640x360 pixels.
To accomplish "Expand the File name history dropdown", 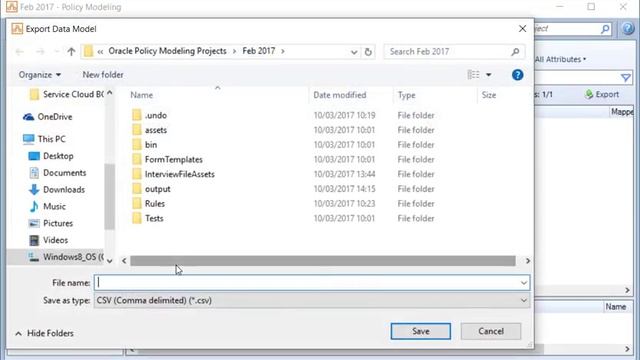I will (524, 283).
